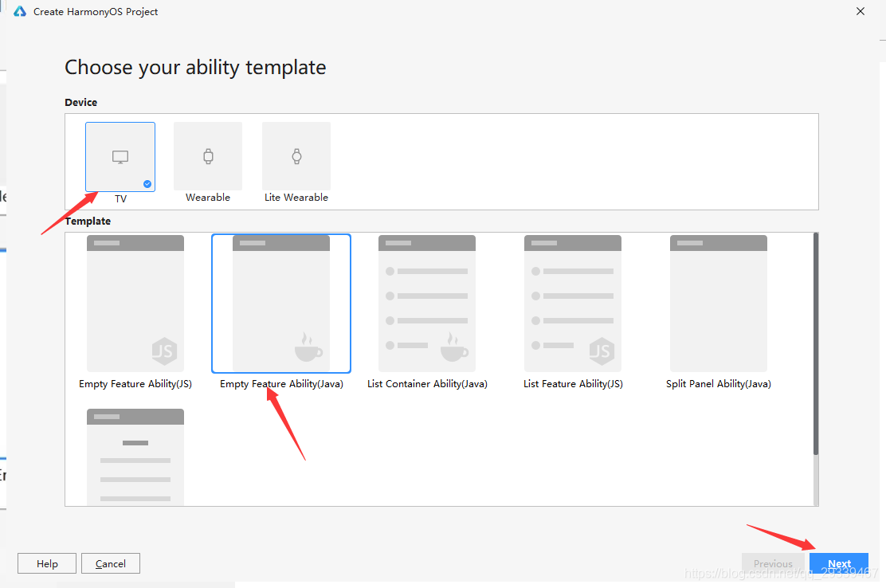Click the Previous button
886x588 pixels.
click(x=773, y=564)
